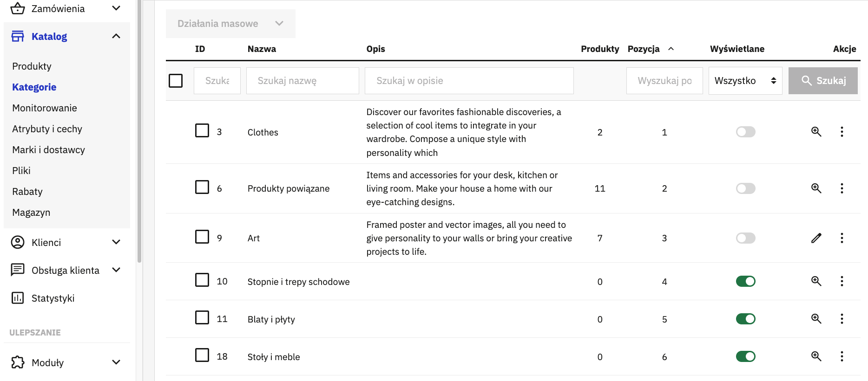Open Atrybuty i cechy menu item
This screenshot has width=868, height=381.
[x=47, y=129]
